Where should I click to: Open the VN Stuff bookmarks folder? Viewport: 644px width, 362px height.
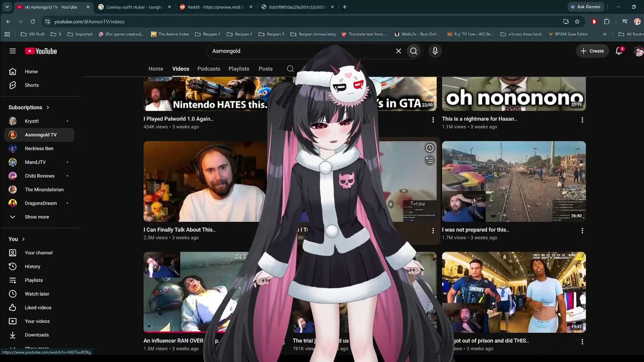coord(33,34)
